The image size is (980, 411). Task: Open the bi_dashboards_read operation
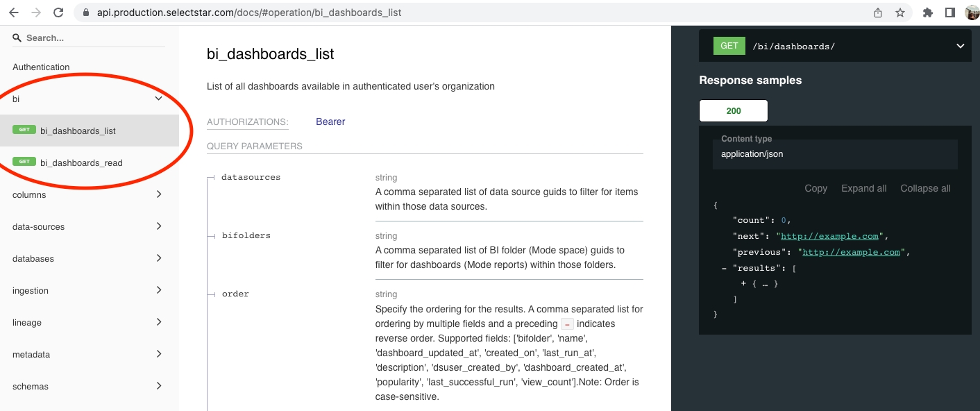coord(81,163)
